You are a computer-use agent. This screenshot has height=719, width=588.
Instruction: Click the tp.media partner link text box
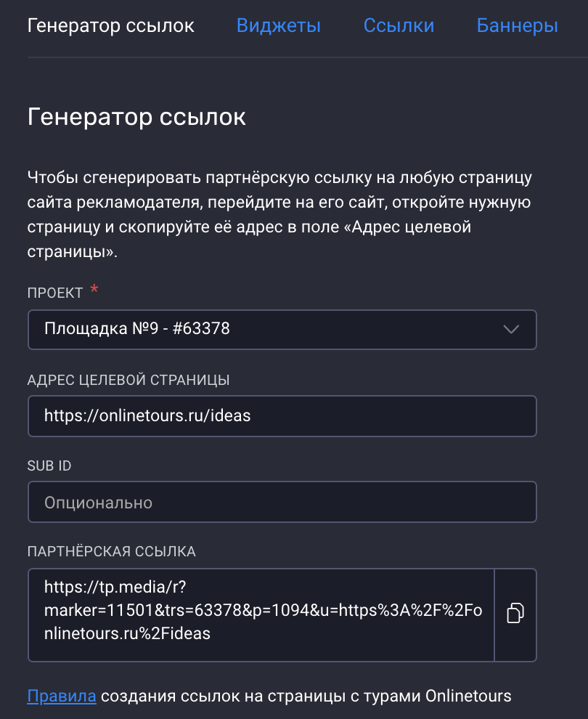point(261,614)
